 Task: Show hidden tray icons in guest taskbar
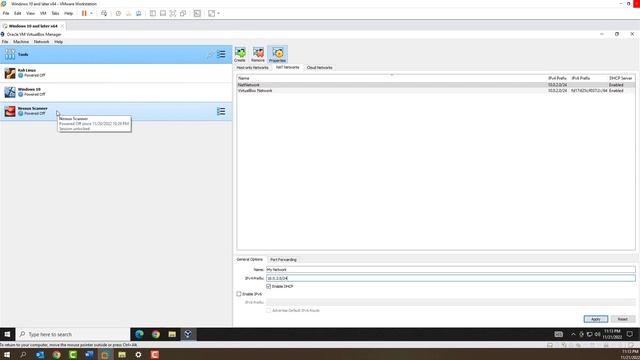tap(573, 334)
